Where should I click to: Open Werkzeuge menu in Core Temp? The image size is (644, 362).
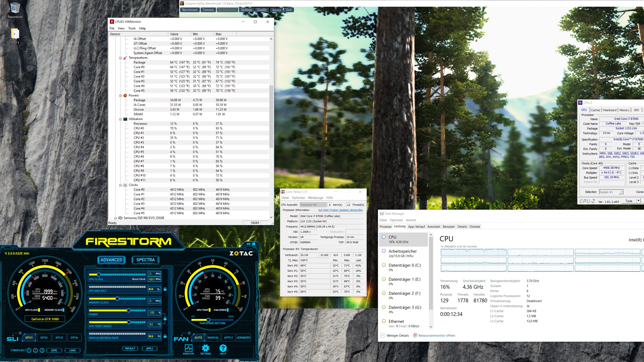pos(315,198)
